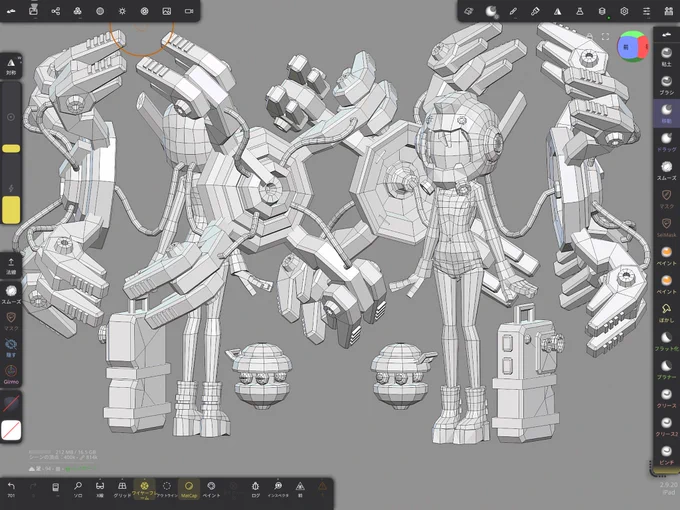Open the Files menu icon
The width and height of the screenshot is (680, 510).
click(33, 11)
